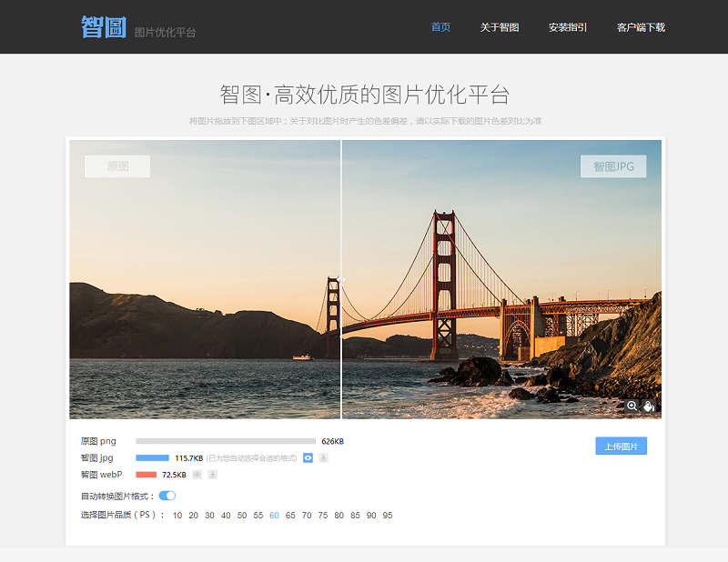
Task: Click the comparison divider handle on image
Action: 341,280
